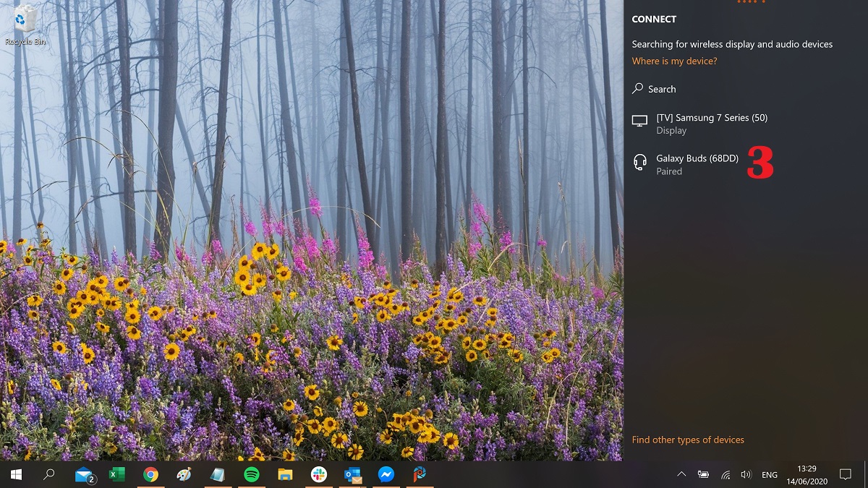The width and height of the screenshot is (868, 488).
Task: Open the Recycle Bin desktop icon
Action: click(x=25, y=25)
